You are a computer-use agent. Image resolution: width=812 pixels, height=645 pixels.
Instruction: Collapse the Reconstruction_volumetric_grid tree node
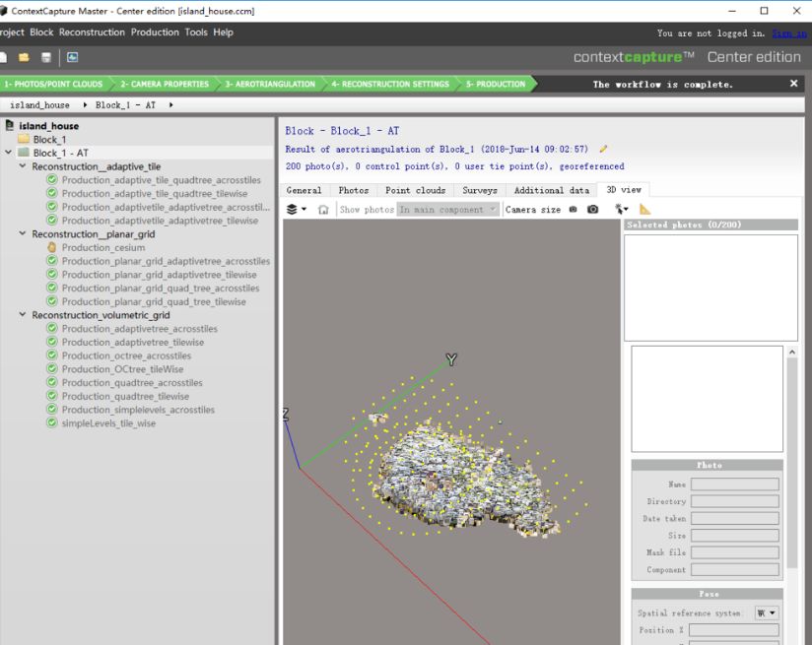tap(23, 315)
